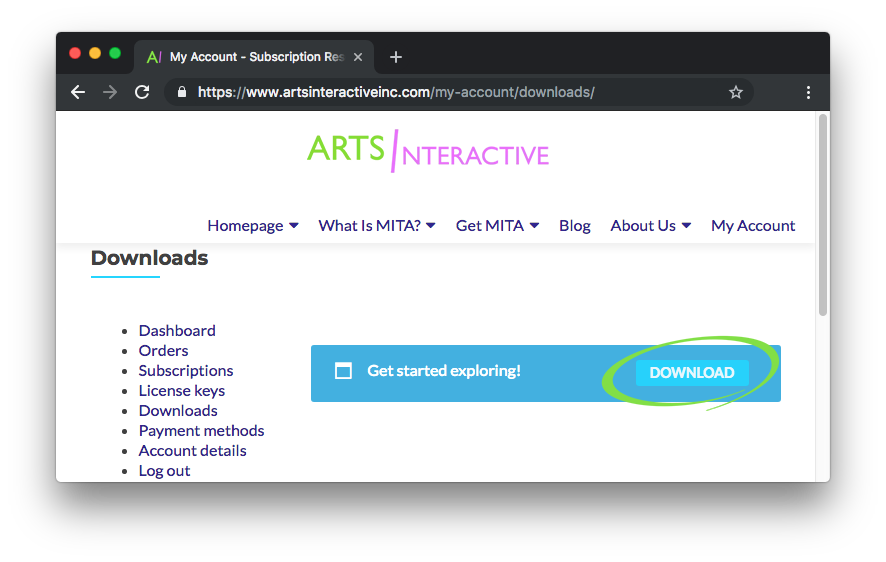Click the red close window button
Image resolution: width=886 pixels, height=562 pixels.
(x=75, y=53)
